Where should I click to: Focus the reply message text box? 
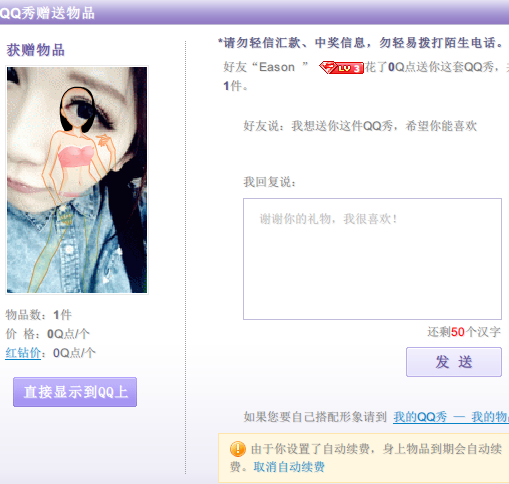(x=372, y=259)
